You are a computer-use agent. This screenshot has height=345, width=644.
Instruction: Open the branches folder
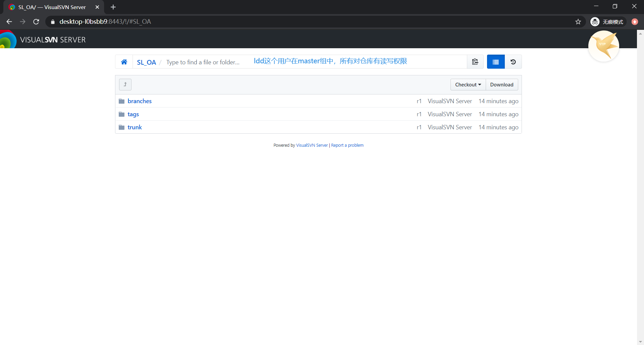140,101
